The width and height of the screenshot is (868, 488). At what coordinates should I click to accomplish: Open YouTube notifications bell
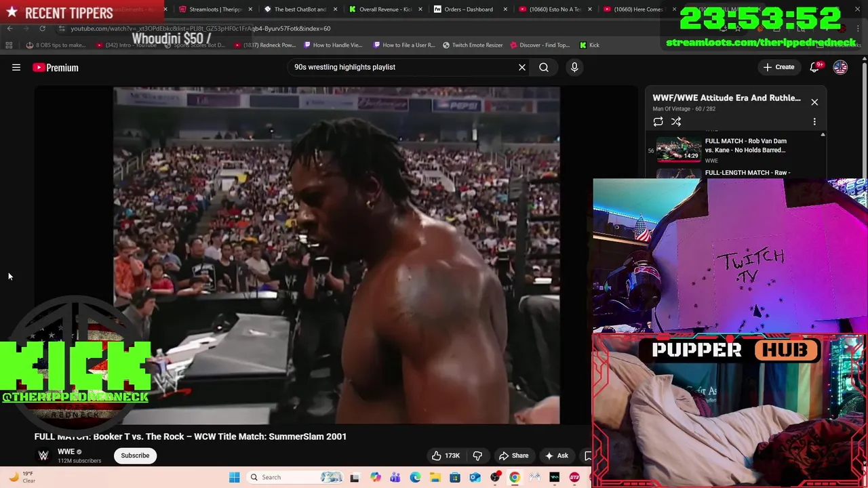coord(815,67)
